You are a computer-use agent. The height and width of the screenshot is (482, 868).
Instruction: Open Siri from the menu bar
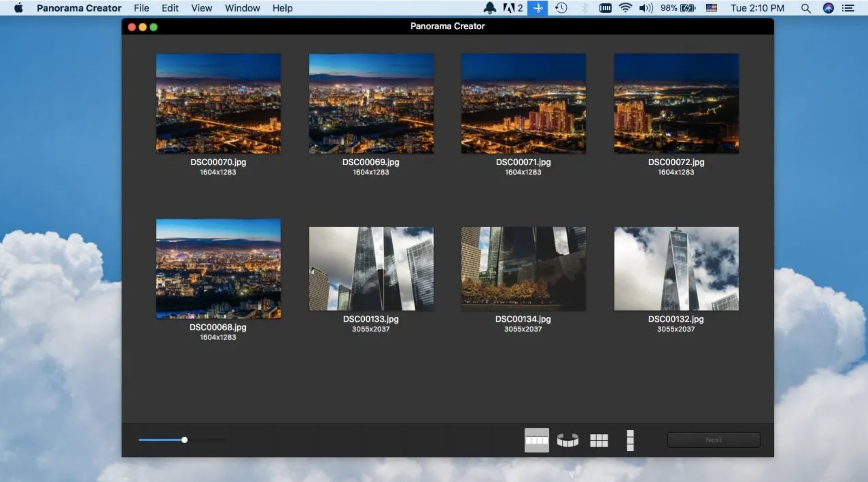click(828, 8)
